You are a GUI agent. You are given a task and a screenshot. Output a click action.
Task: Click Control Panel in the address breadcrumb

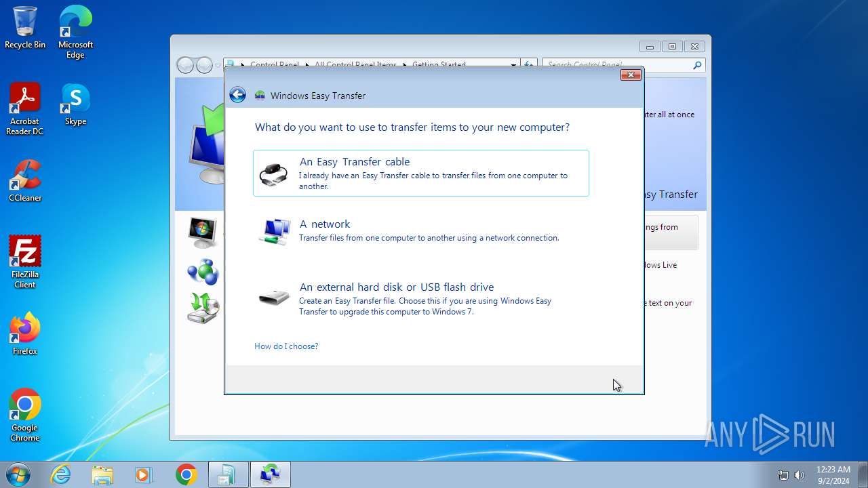pos(275,65)
